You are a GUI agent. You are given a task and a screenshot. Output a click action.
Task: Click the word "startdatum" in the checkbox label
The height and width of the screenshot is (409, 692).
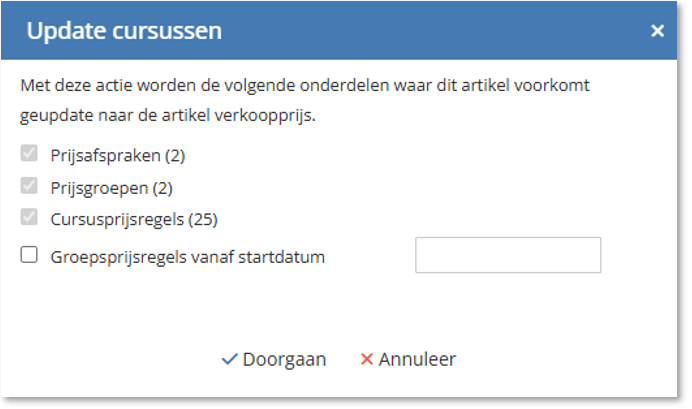pyautogui.click(x=288, y=256)
